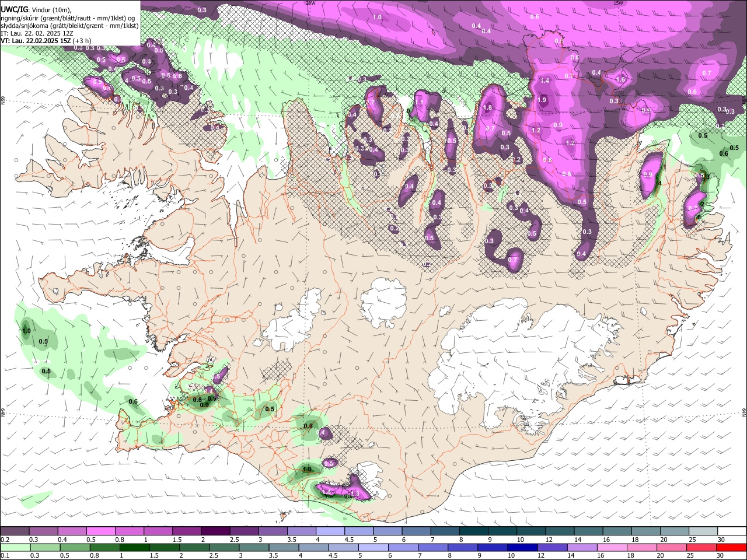Image resolution: width=747 pixels, height=560 pixels.
Task: Pick rain scale swatch between 14 and 16
Action: [582, 547]
